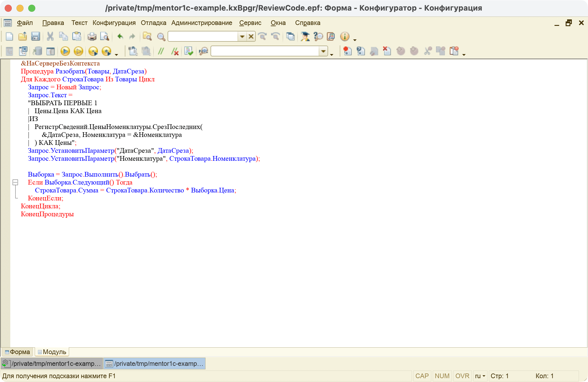Click the windows list stacked icon
This screenshot has height=382, width=588.
click(x=290, y=36)
